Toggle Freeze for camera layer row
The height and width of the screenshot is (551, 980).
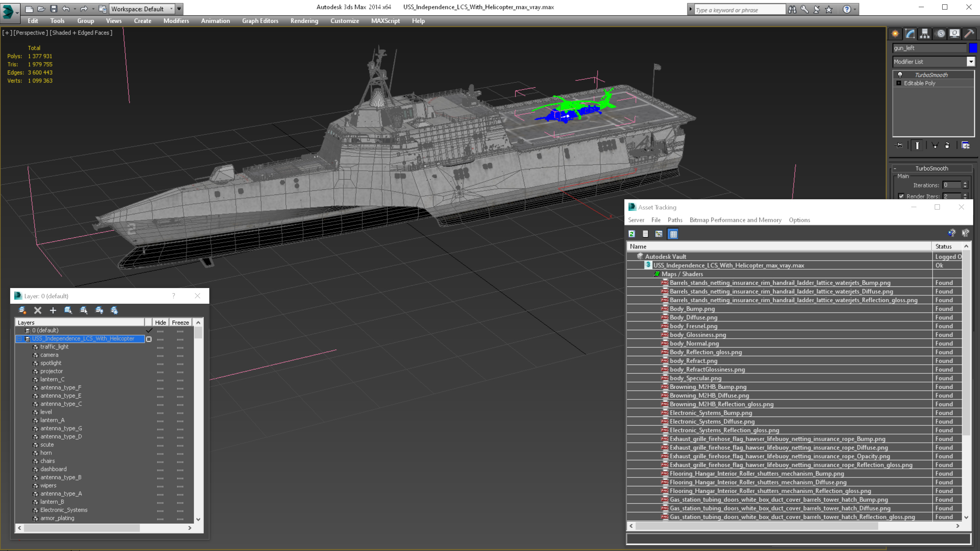(180, 355)
